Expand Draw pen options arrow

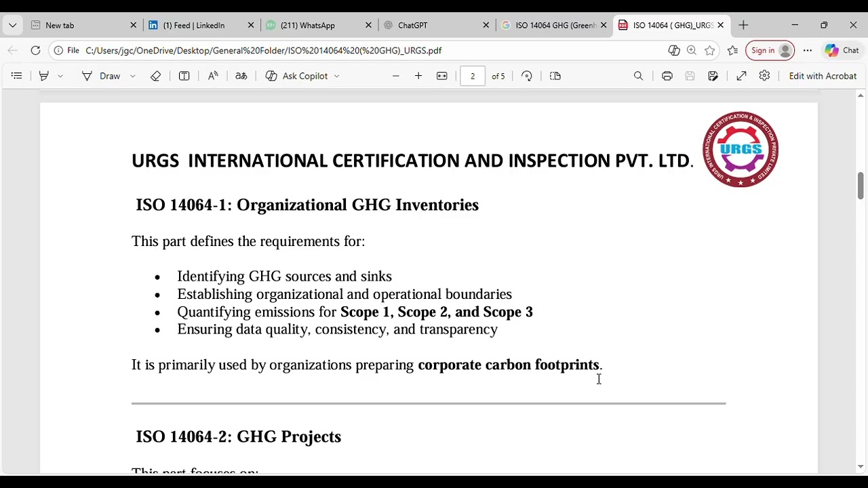coord(133,76)
